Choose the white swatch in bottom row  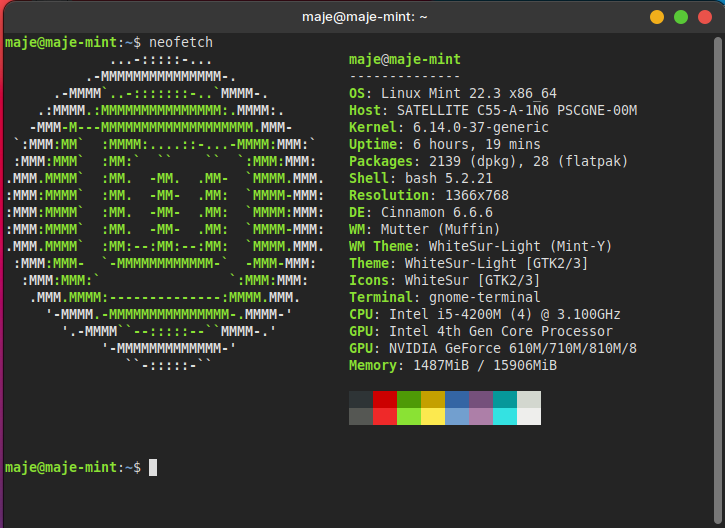click(x=529, y=416)
